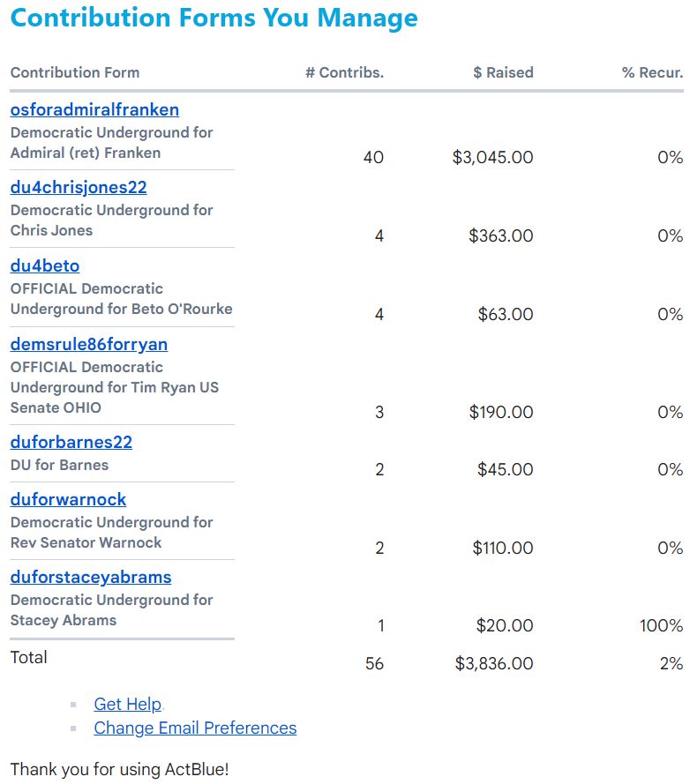The width and height of the screenshot is (690, 784).
Task: Click the total contributions count of 56
Action: pos(374,663)
